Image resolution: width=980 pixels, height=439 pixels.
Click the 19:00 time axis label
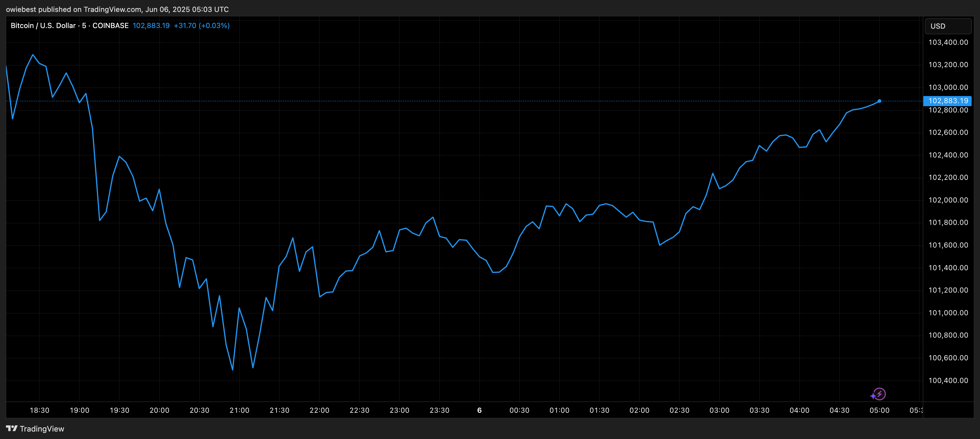tap(80, 410)
